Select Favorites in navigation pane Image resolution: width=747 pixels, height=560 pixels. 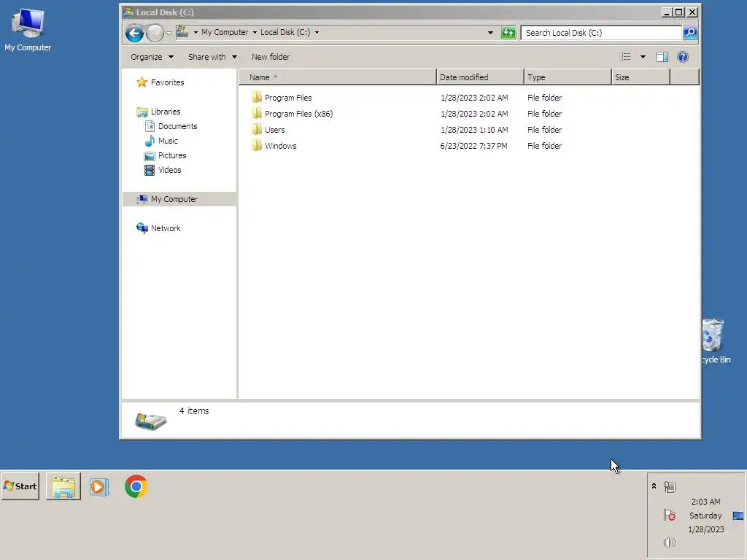(167, 82)
